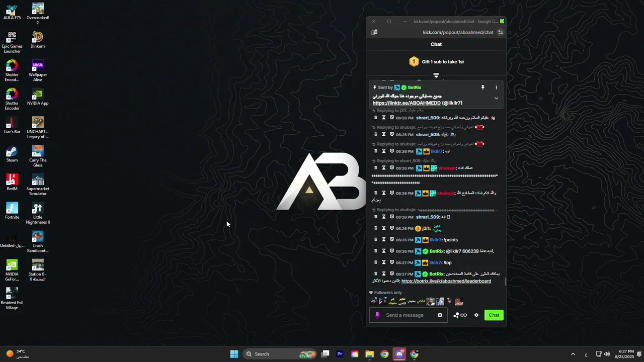Open the linktr.ee/ABOAHMEDD link
Screen dimensions: 644x362
[x=407, y=103]
